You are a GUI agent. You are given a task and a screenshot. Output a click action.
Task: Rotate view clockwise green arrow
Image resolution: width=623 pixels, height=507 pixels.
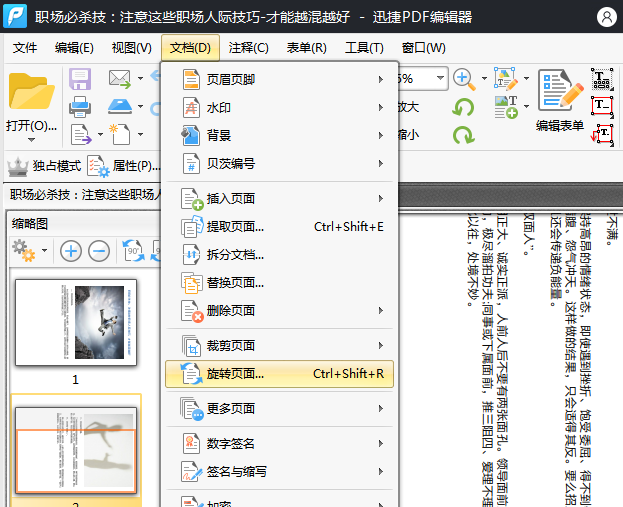(x=464, y=135)
